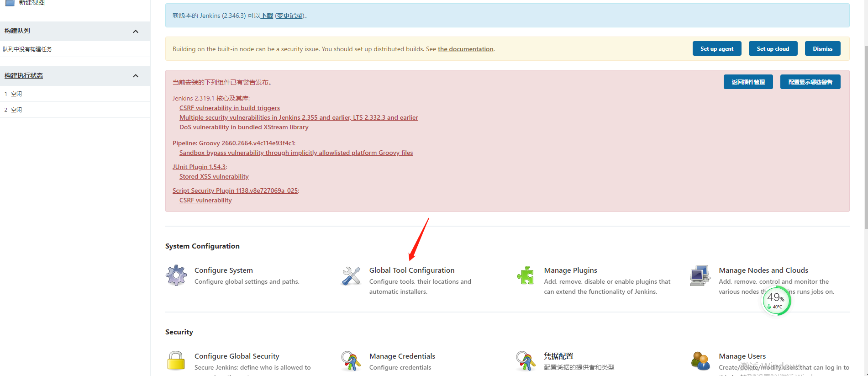Click the page vertical scrollbar
The height and width of the screenshot is (376, 868).
click(x=866, y=137)
